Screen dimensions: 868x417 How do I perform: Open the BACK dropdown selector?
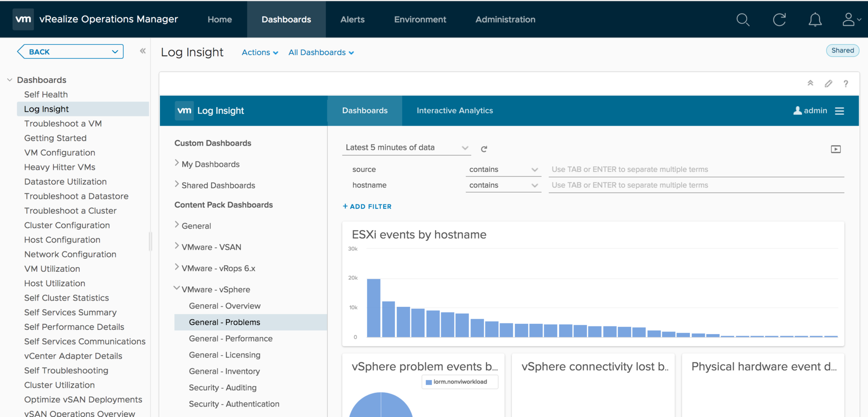click(70, 52)
